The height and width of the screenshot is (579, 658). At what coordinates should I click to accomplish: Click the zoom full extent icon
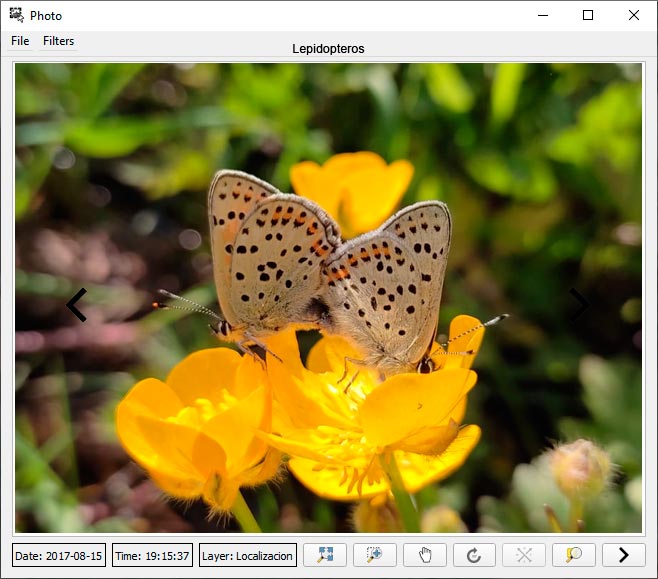(x=325, y=555)
